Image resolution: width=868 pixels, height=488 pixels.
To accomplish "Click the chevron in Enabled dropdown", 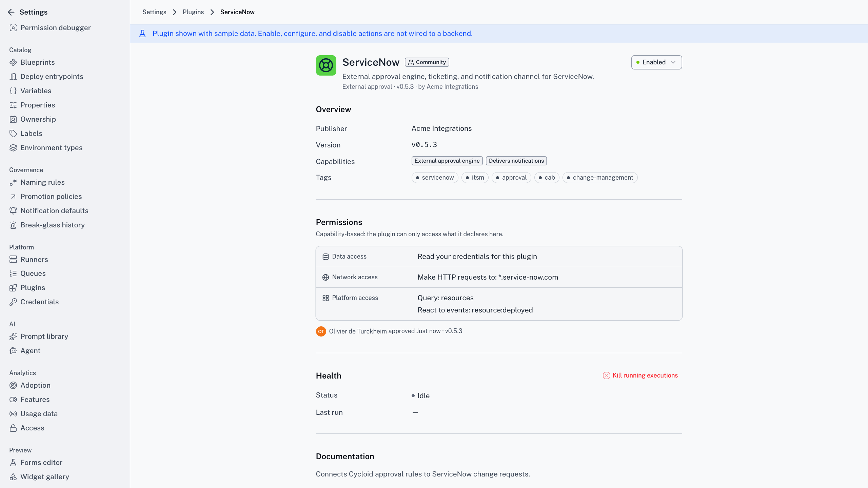I will click(x=673, y=62).
